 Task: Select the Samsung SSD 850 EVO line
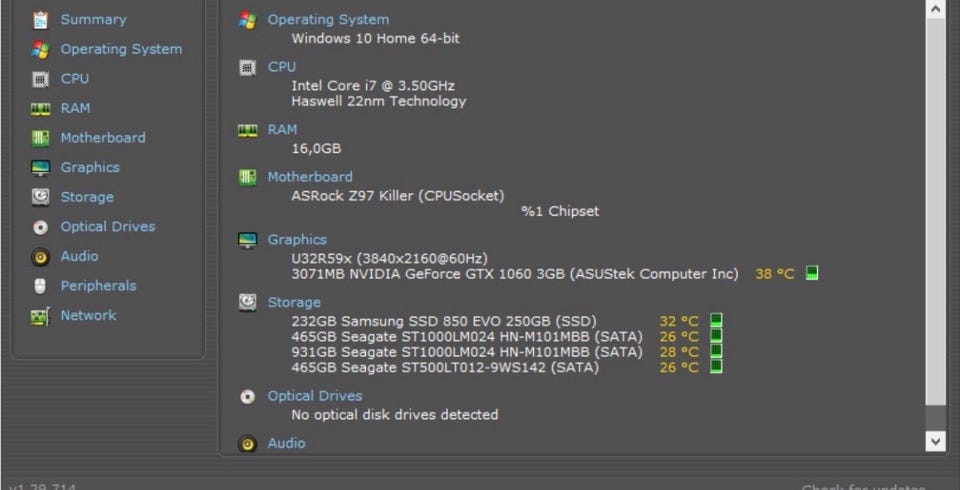(444, 322)
